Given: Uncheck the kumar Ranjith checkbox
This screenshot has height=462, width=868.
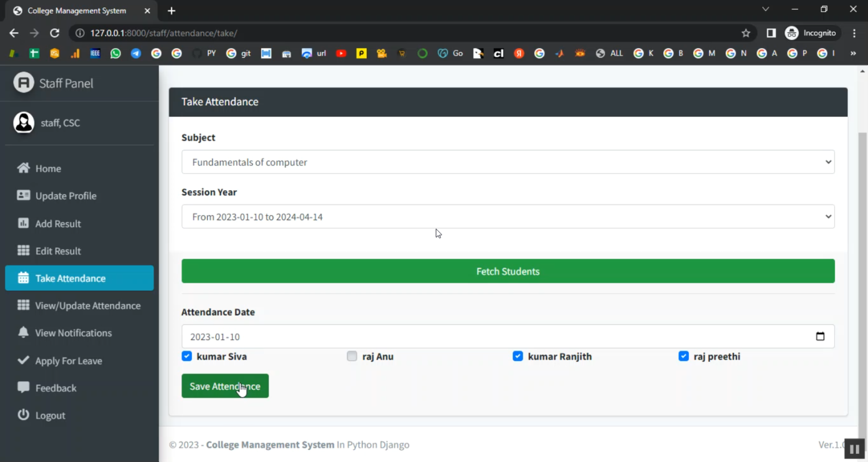Looking at the screenshot, I should click(x=518, y=356).
